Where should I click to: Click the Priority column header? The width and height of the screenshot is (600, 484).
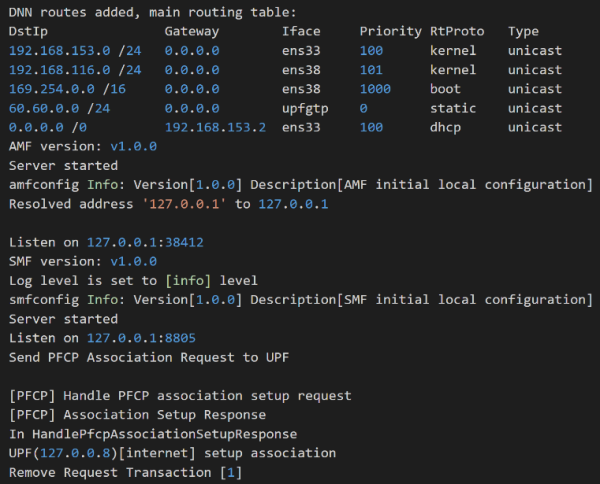391,31
